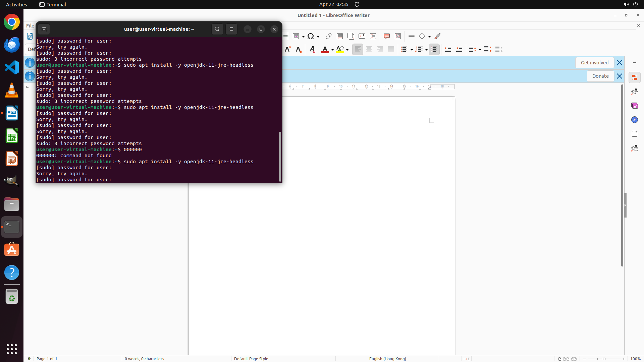Screen dimensions: 644x362
Task: Toggle the no list button
Action: point(434,49)
